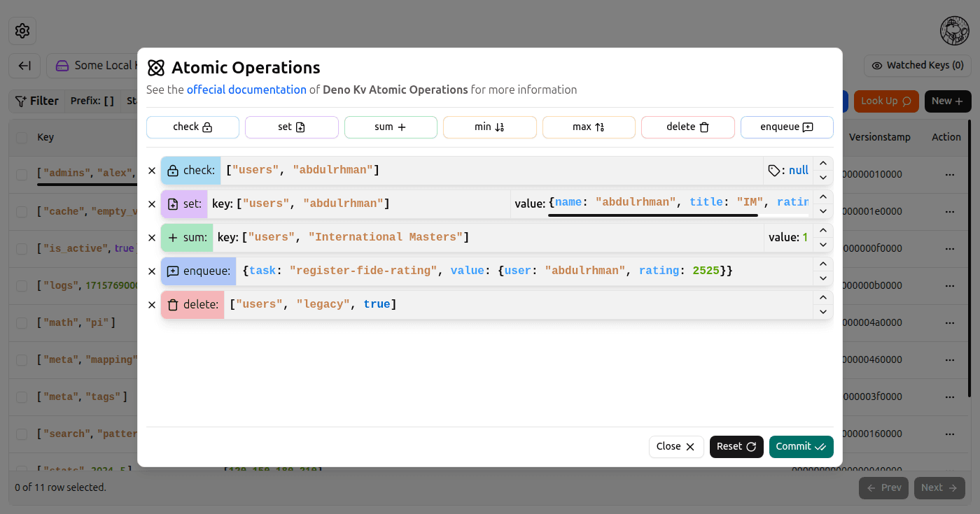Move the delete operation down
The width and height of the screenshot is (980, 514).
[x=823, y=312]
